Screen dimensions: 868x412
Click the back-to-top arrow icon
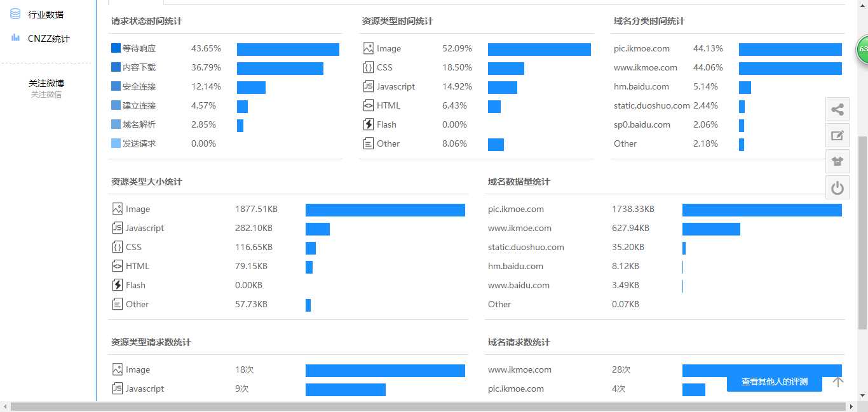point(838,382)
